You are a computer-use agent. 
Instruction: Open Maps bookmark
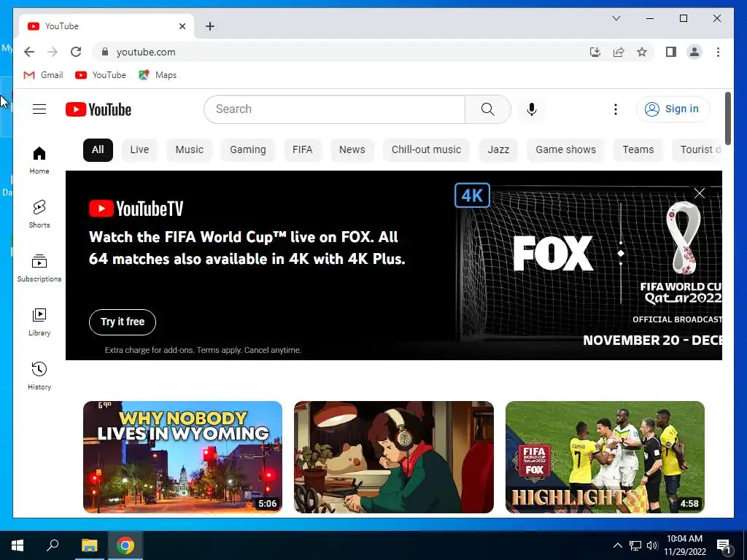pos(158,75)
